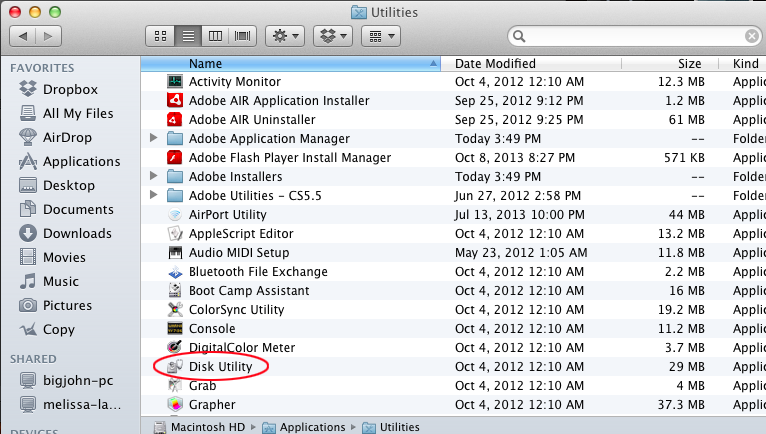Screen dimensions: 766x434
Task: Select the Console app icon
Action: [x=175, y=329]
